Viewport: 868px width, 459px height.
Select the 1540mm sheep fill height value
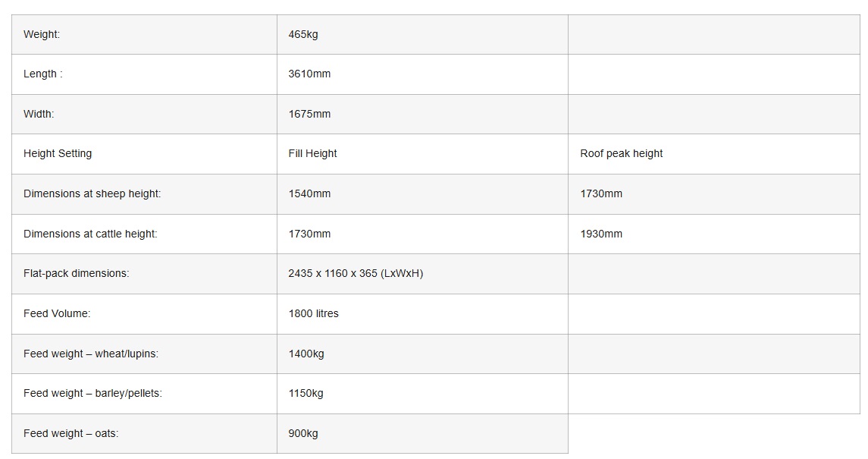tap(309, 193)
